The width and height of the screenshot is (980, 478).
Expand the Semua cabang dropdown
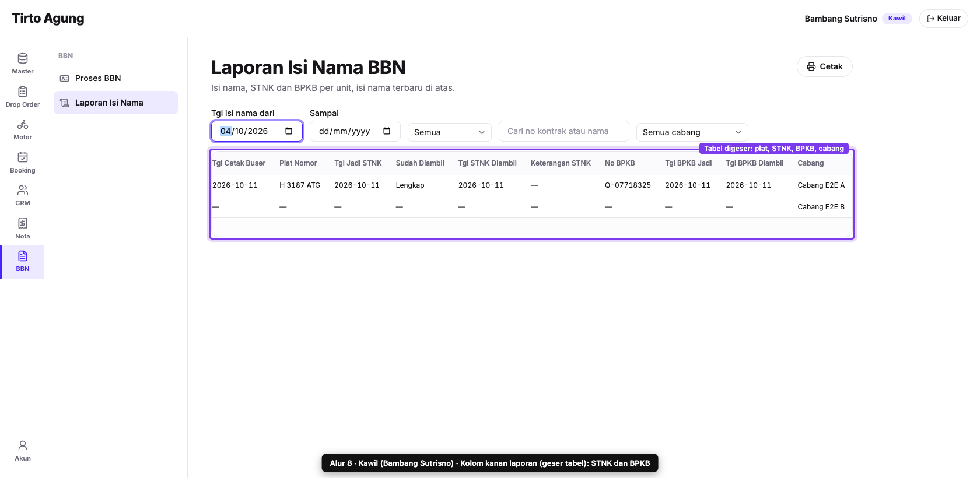pos(692,132)
